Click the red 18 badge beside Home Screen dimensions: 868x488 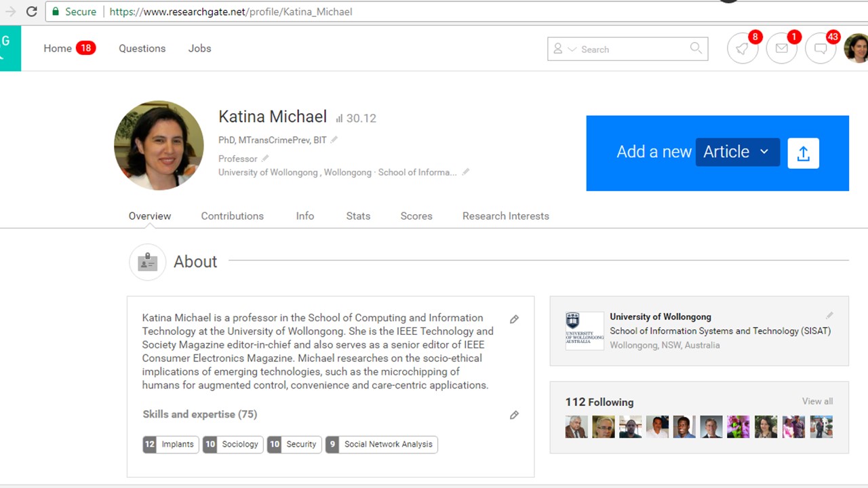tap(85, 48)
